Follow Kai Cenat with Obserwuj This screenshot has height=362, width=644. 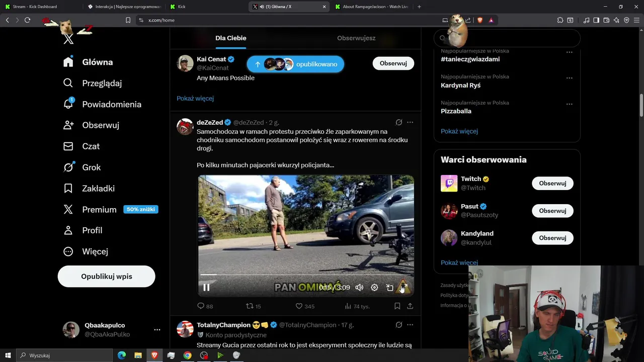tap(393, 63)
